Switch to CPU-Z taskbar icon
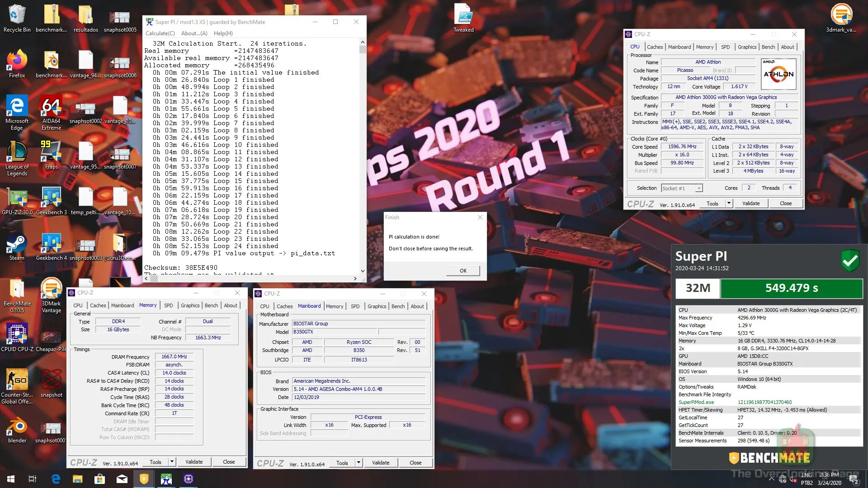The image size is (868, 488). pos(189,479)
